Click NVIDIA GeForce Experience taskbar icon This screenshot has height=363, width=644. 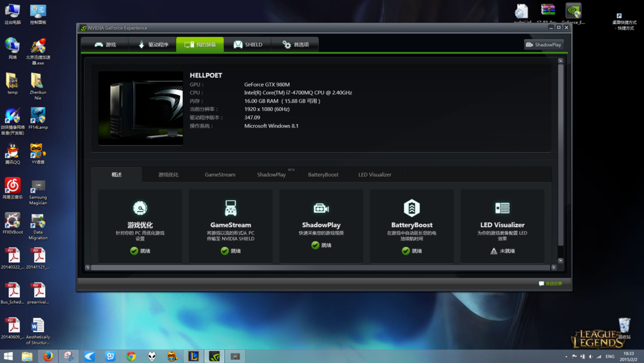tap(214, 357)
